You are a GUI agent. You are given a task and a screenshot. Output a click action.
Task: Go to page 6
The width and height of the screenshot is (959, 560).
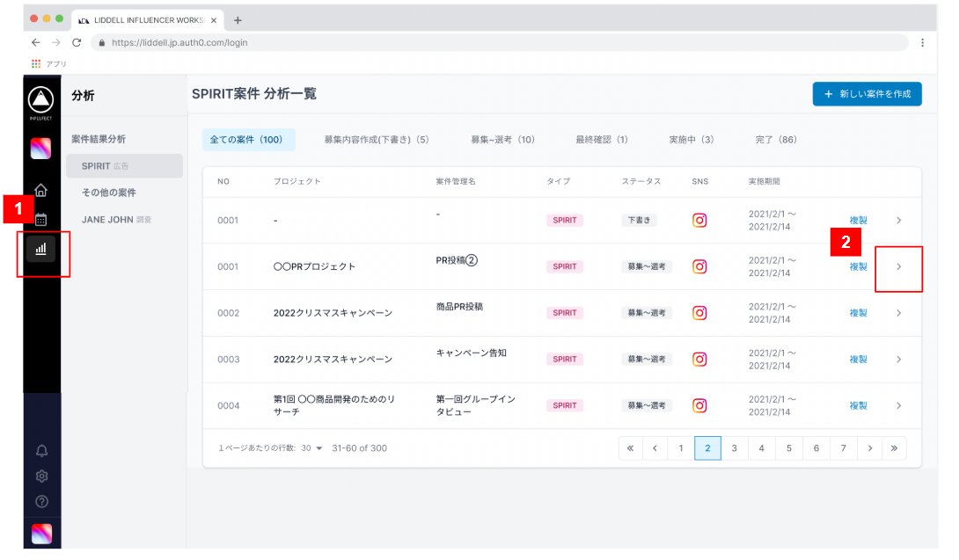pos(816,448)
